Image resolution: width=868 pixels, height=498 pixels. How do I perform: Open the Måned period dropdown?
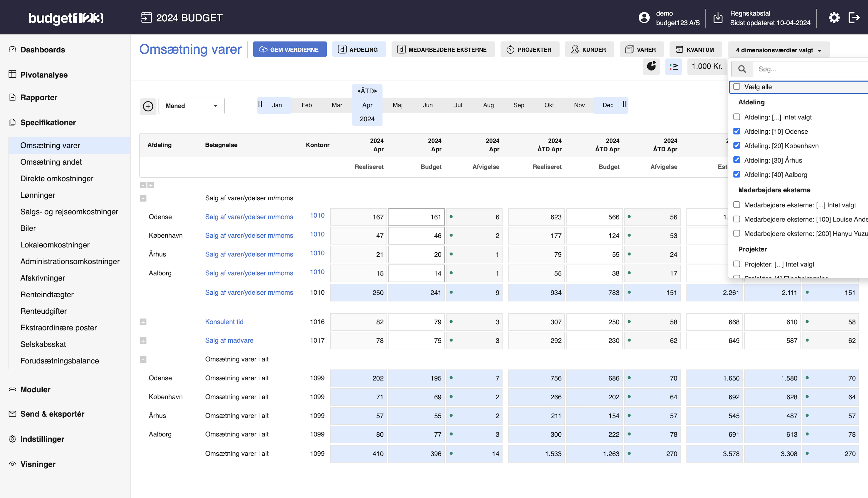(191, 106)
